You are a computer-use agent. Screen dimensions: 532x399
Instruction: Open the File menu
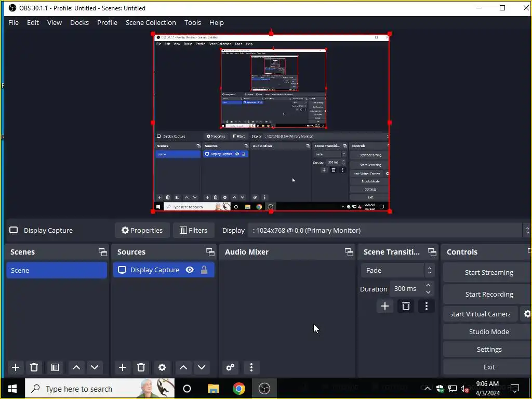click(x=14, y=22)
